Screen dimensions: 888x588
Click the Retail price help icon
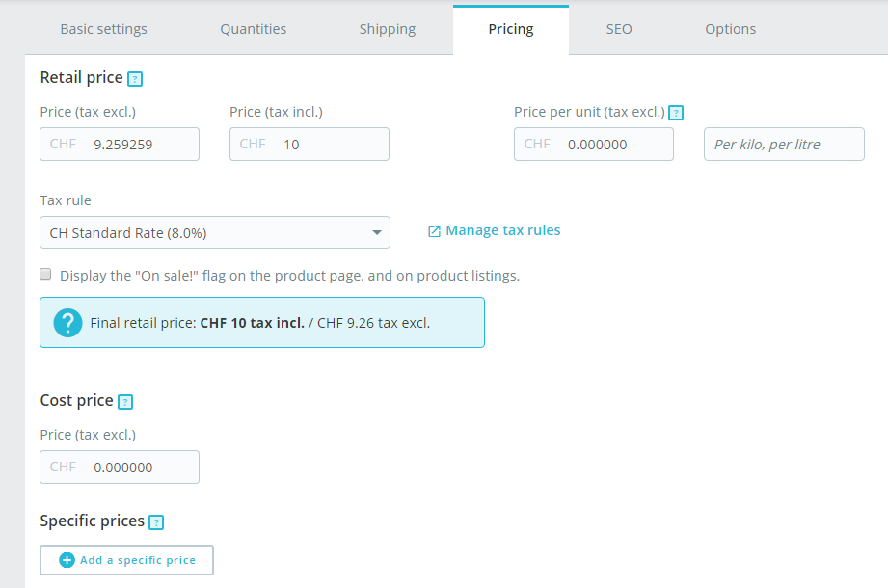click(x=135, y=79)
